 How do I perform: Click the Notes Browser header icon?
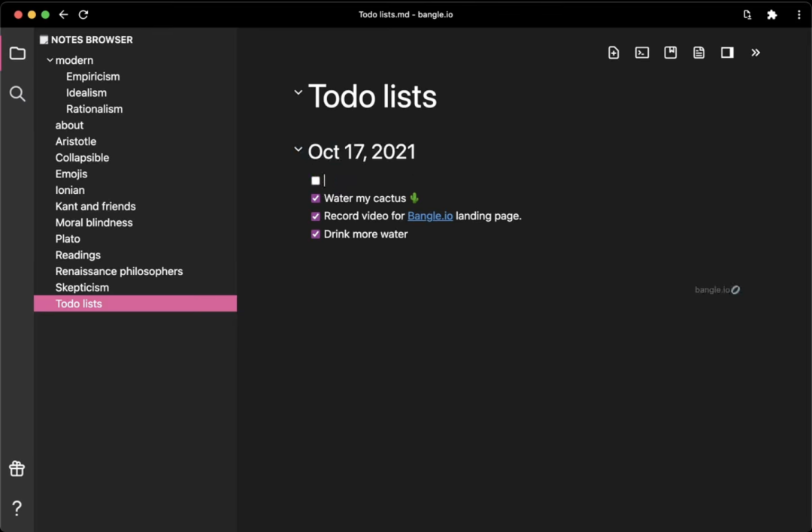tap(44, 40)
